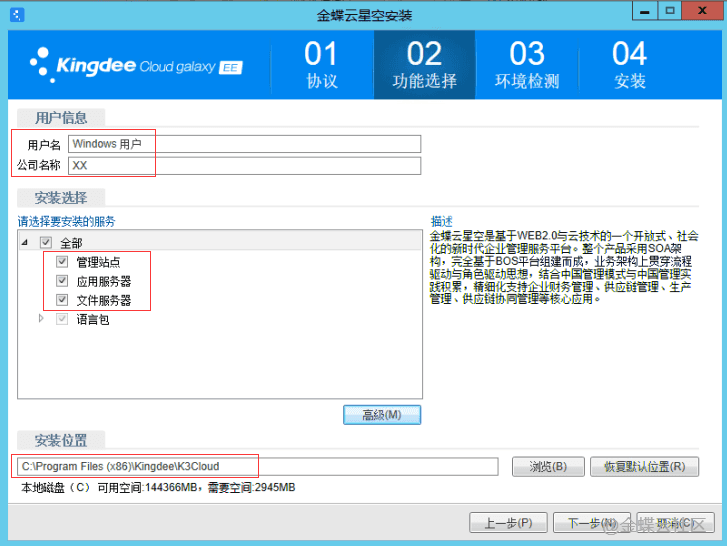Screen dimensions: 727x546
Task: Switch to step 04 安装 tab
Action: coord(629,64)
